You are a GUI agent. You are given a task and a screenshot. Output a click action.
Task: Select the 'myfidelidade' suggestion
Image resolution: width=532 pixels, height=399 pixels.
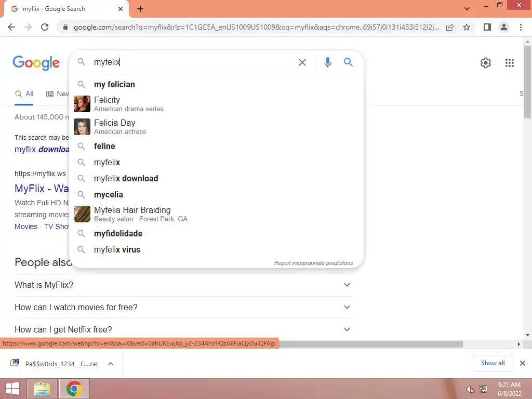[217, 234]
